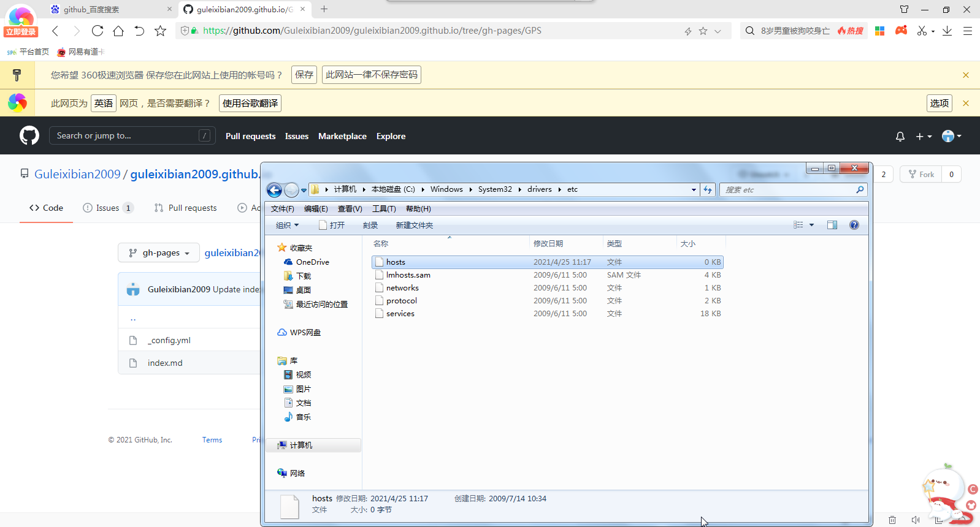Open the repo Pull requests tab

pos(185,208)
